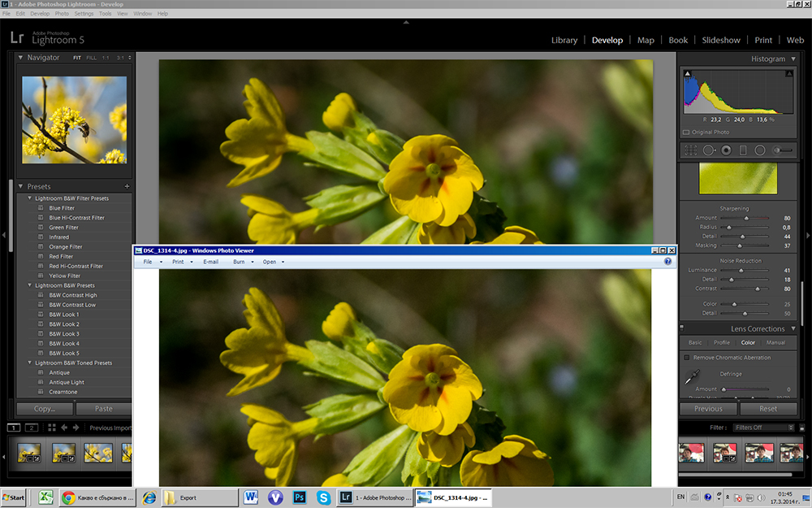Click the Copy... button

[45, 409]
